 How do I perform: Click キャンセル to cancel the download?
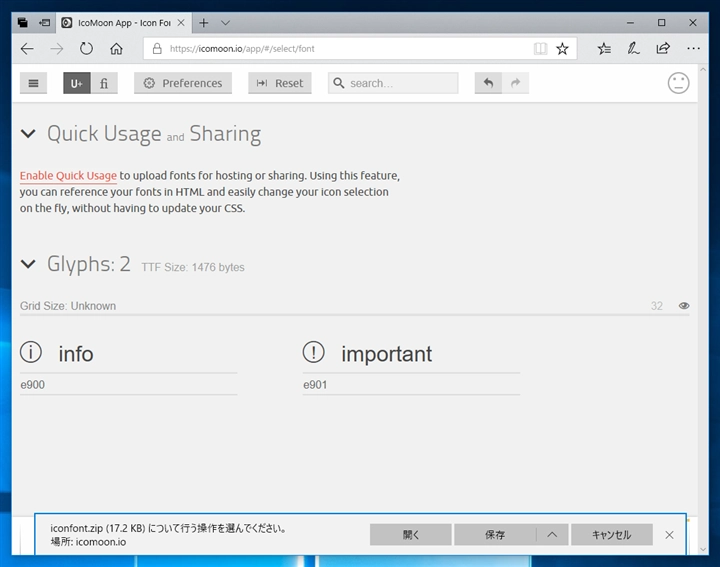[612, 534]
